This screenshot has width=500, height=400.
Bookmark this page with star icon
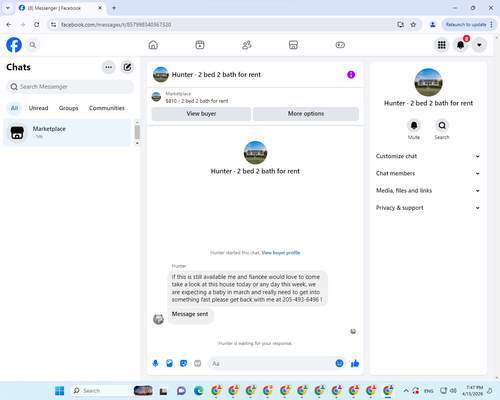[413, 25]
